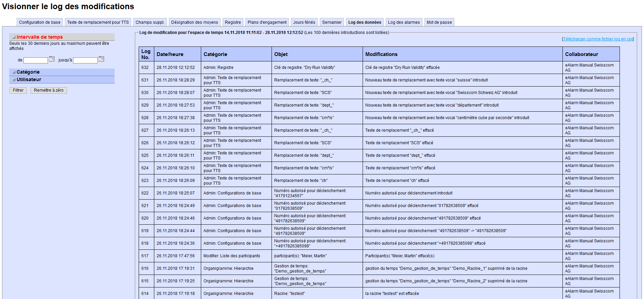This screenshot has height=299, width=644.
Task: Open the Plans d'engagement tab
Action: 267,22
